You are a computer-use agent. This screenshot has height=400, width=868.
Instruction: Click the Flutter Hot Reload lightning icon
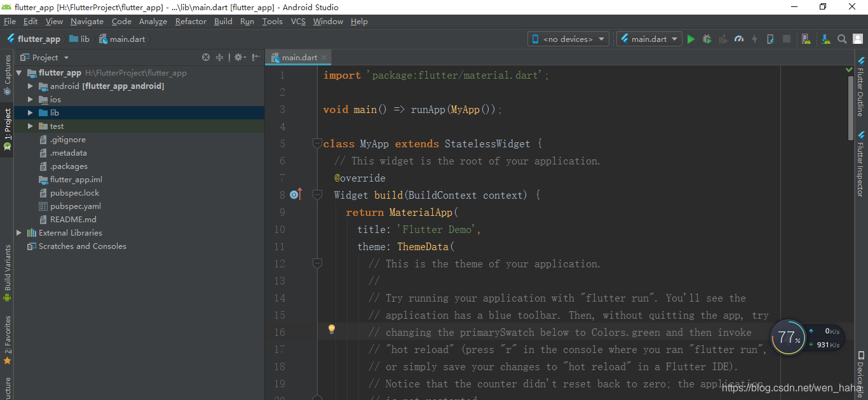(x=754, y=39)
